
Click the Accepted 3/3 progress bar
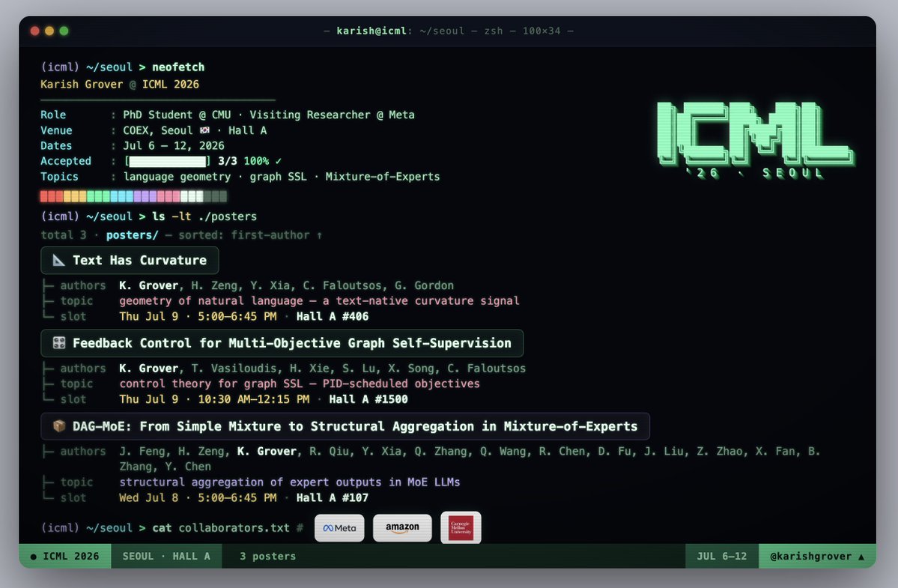click(167, 162)
